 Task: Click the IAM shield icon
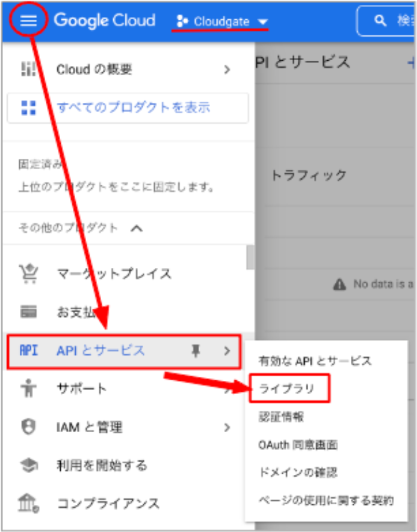(x=28, y=427)
